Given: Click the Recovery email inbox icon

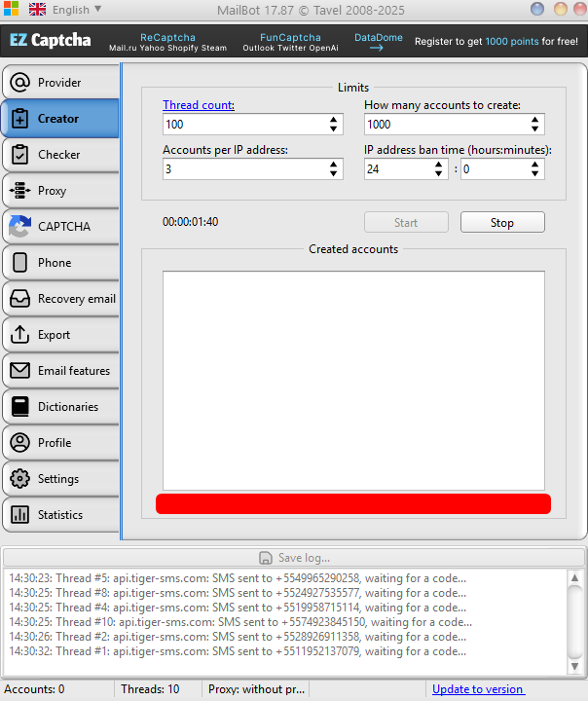Looking at the screenshot, I should tap(20, 299).
